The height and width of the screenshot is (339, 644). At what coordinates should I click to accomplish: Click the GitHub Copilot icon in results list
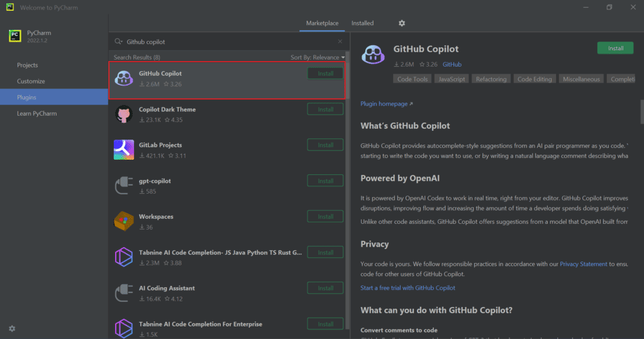[x=124, y=78]
